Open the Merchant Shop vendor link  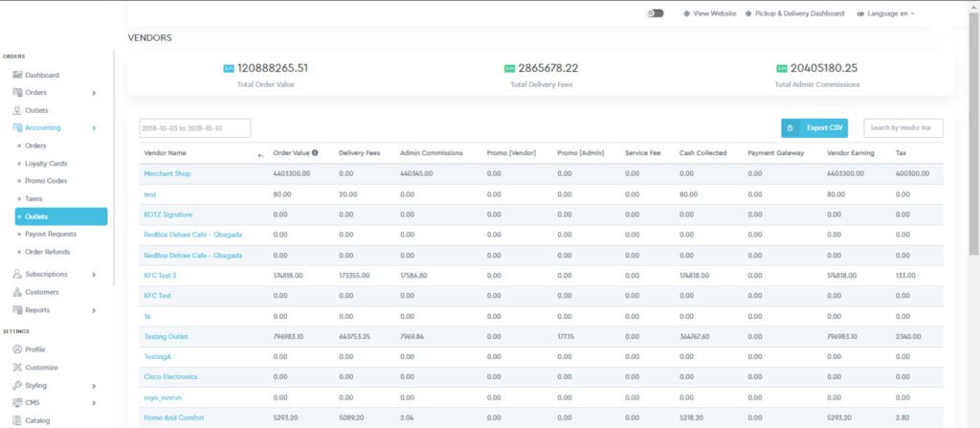tap(167, 173)
